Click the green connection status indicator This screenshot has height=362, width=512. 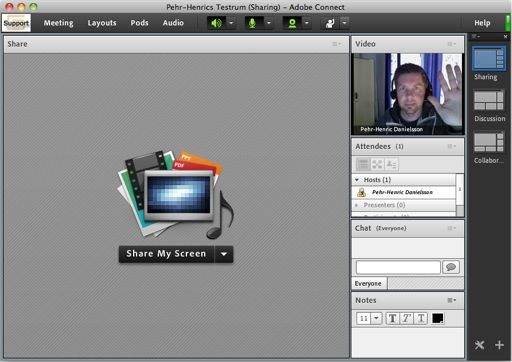[x=508, y=23]
